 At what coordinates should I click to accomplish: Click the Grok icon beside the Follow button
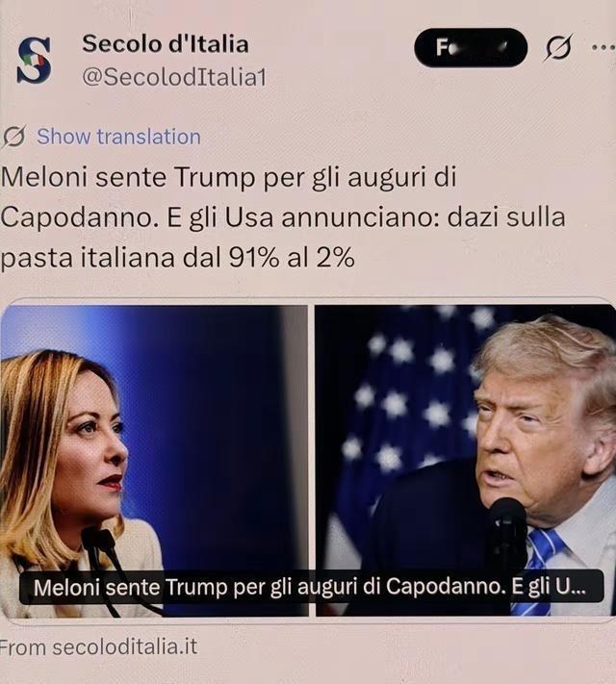558,47
